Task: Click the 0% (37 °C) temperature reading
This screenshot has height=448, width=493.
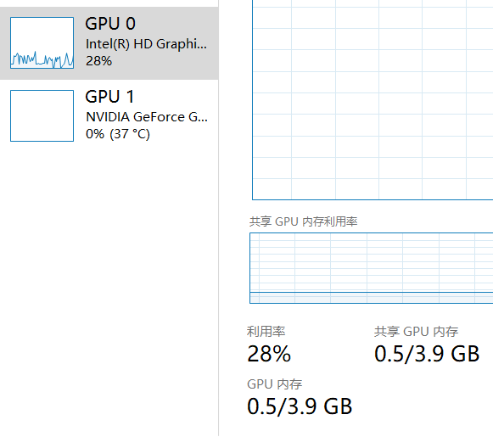Action: click(x=118, y=134)
